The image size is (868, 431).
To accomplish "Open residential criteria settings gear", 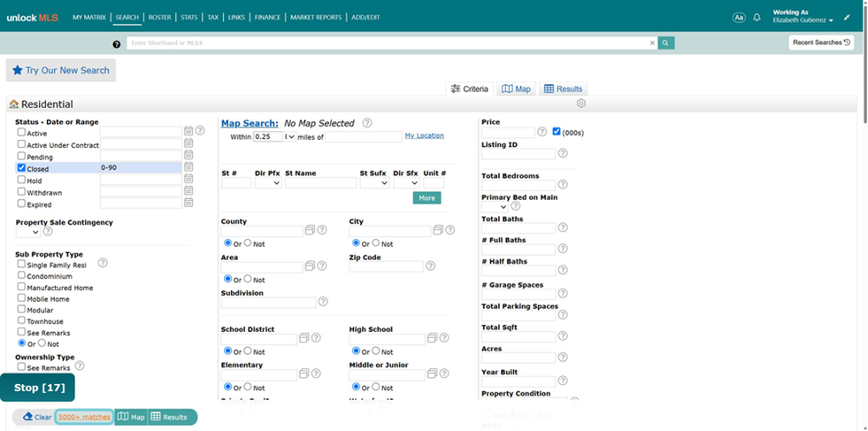I will [580, 104].
